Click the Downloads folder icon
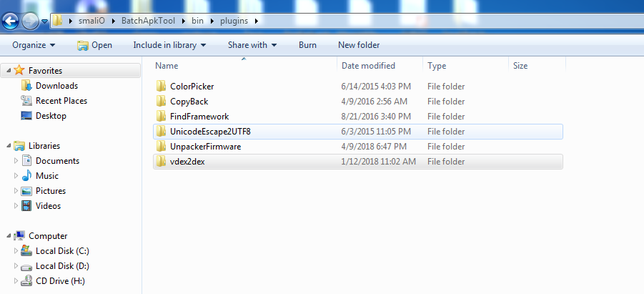Screen dimensions: 644x294 point(26,86)
